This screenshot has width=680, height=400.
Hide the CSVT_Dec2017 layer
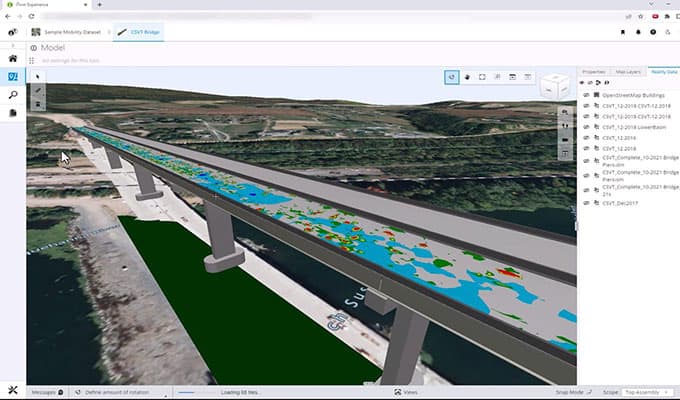click(x=587, y=203)
